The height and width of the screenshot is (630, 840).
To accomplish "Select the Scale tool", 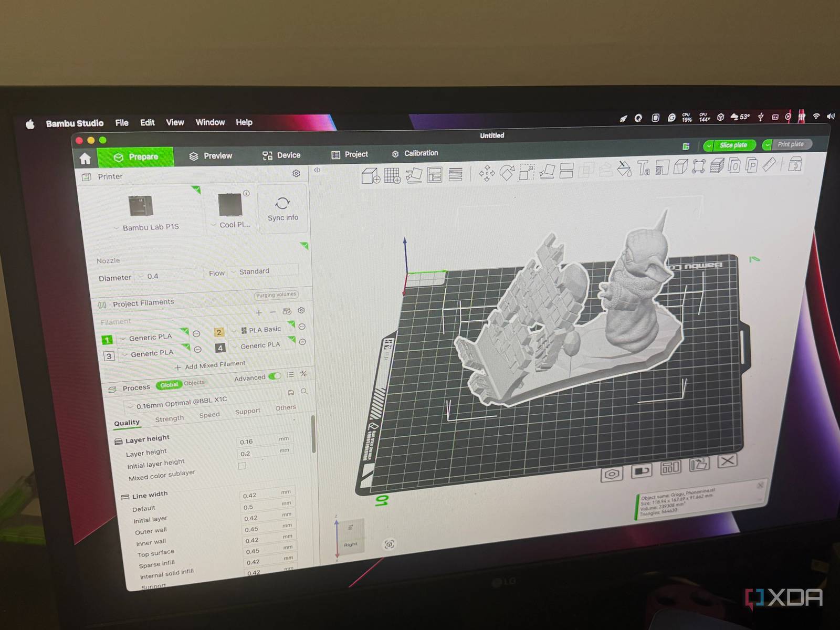I will point(527,172).
